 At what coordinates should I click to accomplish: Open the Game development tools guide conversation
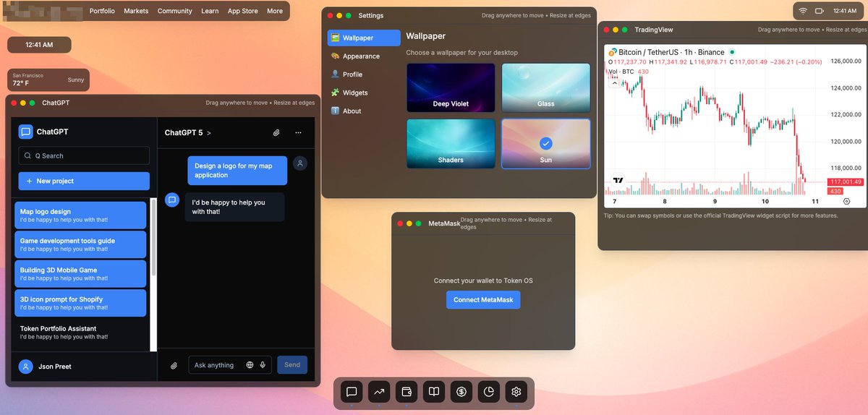pos(80,244)
